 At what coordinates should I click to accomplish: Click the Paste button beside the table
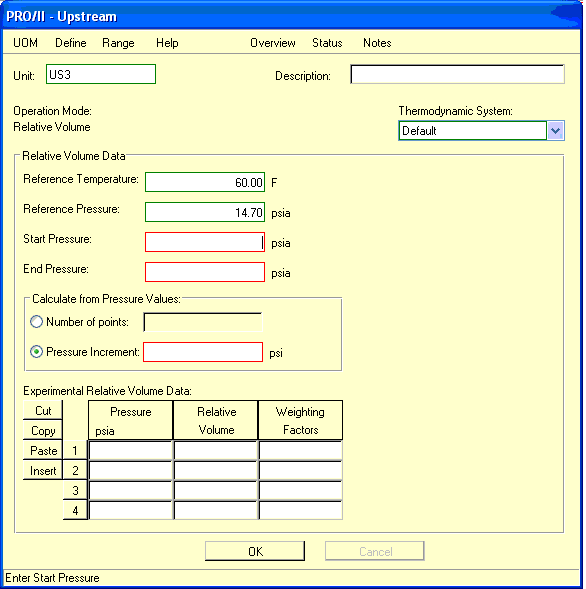(43, 450)
